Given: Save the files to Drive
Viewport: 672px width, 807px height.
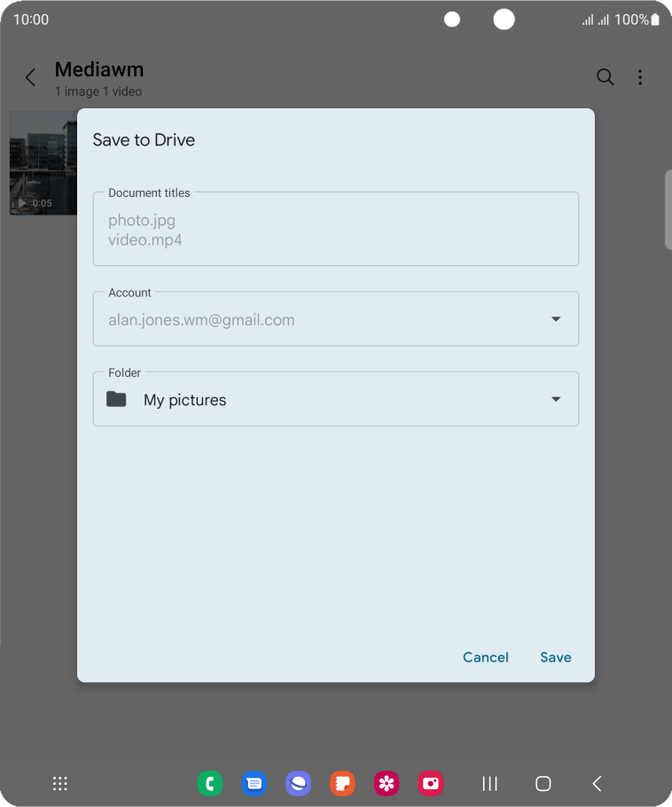Looking at the screenshot, I should pos(556,657).
